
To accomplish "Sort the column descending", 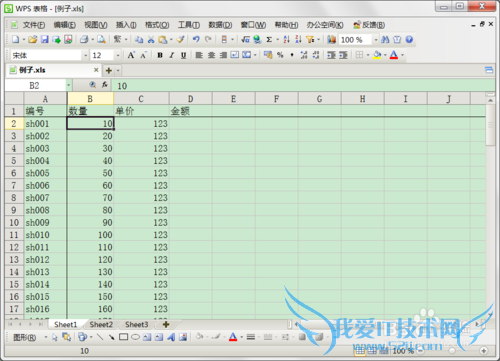I will tap(298, 39).
